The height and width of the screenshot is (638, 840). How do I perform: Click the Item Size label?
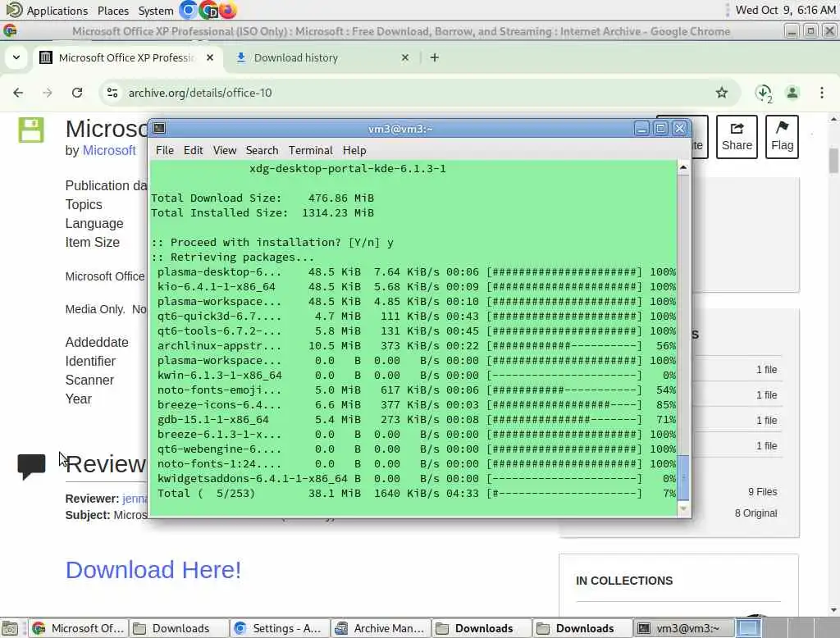click(x=92, y=243)
